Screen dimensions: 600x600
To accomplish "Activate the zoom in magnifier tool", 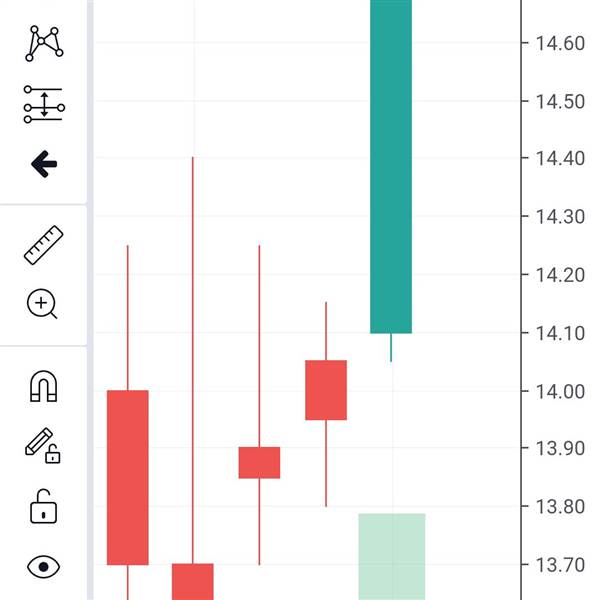I will [x=42, y=304].
